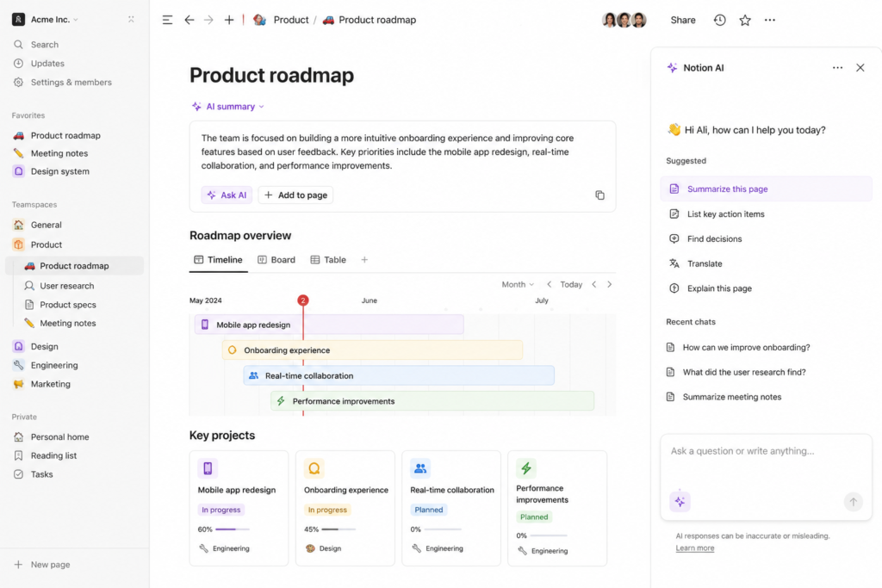This screenshot has width=882, height=588.
Task: Select the red today marker on timeline
Action: pos(302,300)
